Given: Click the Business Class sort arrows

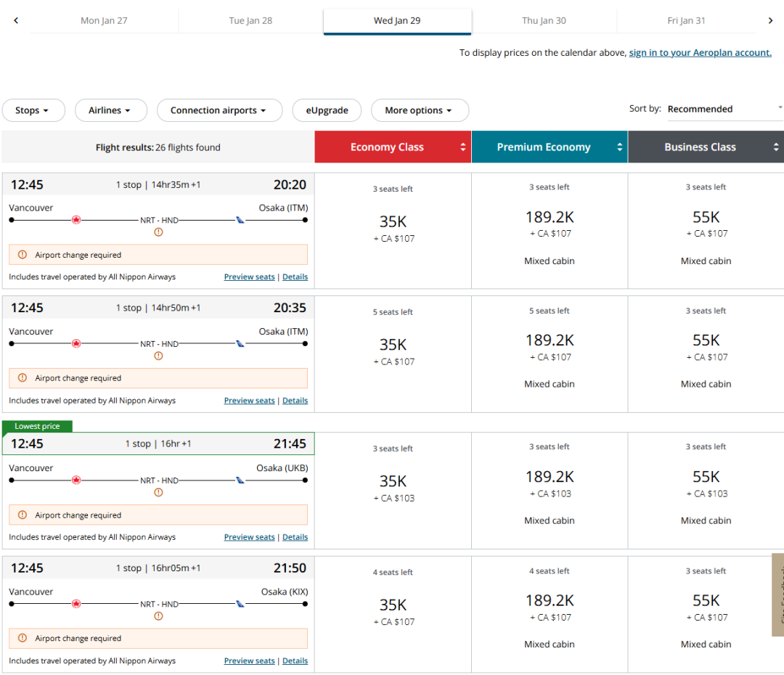Looking at the screenshot, I should tap(776, 147).
